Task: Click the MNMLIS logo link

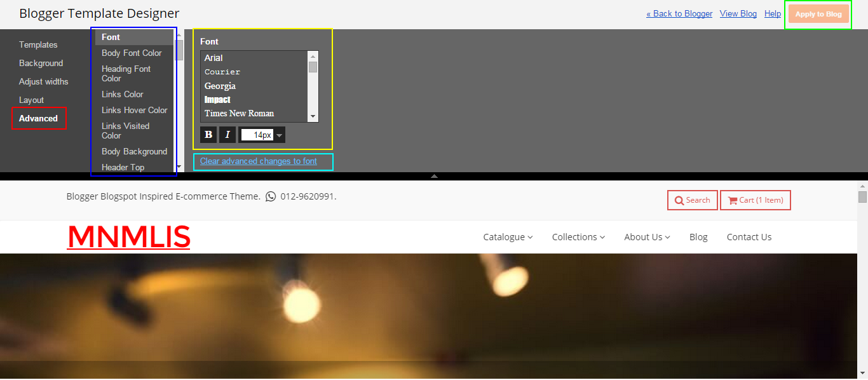Action: click(x=129, y=237)
